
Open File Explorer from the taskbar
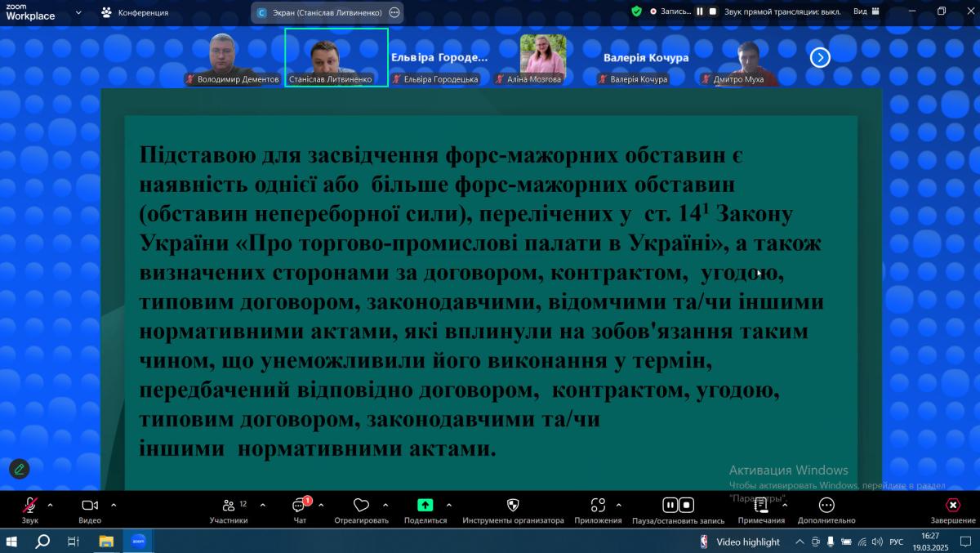105,541
